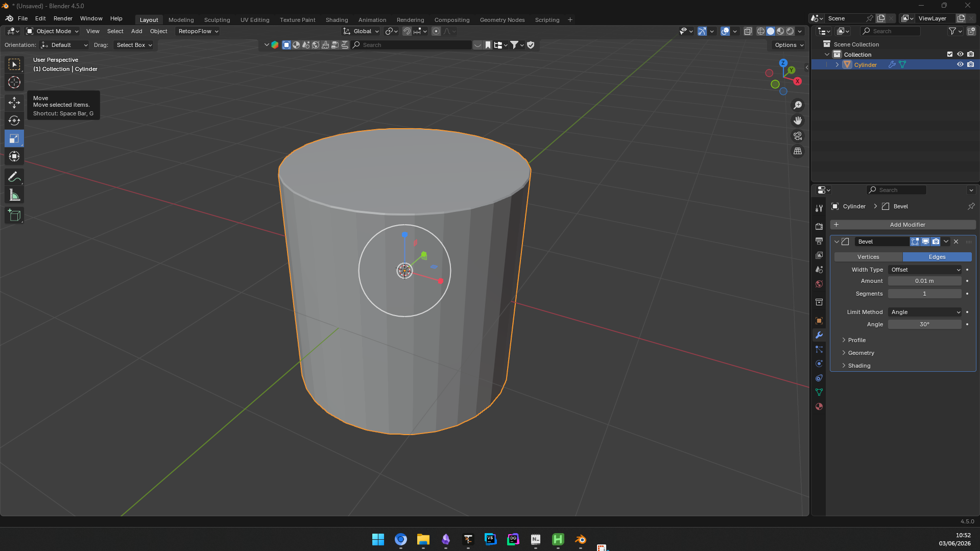Toggle X-ray display in viewport header
980x551 pixels.
click(x=748, y=31)
